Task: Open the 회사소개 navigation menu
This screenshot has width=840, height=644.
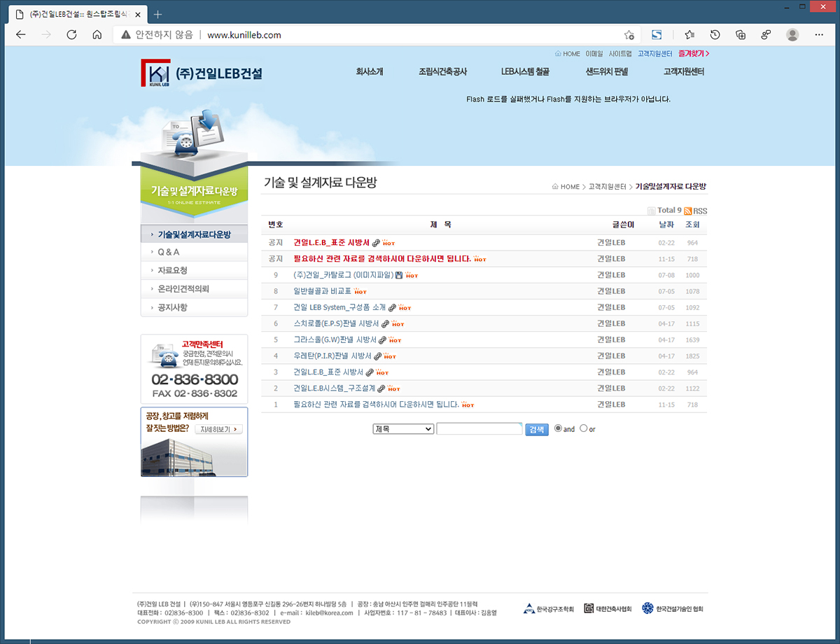Action: click(x=370, y=71)
